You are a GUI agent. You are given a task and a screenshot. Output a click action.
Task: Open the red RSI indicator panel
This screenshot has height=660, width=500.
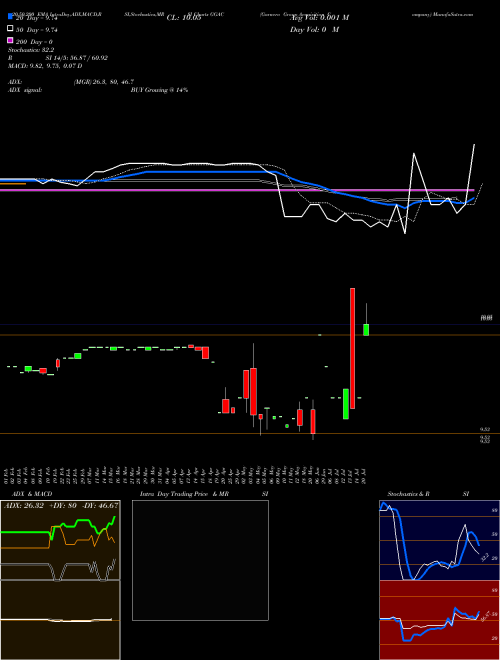click(439, 620)
